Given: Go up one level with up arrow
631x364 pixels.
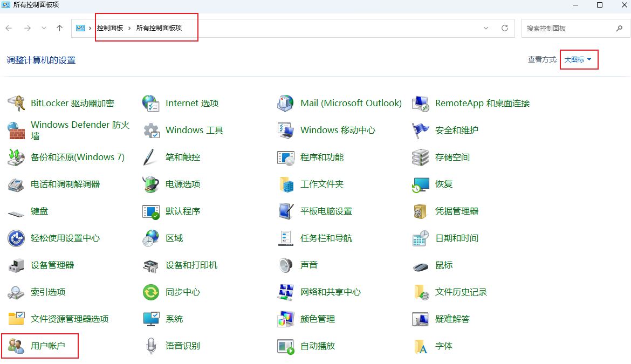Looking at the screenshot, I should [59, 28].
